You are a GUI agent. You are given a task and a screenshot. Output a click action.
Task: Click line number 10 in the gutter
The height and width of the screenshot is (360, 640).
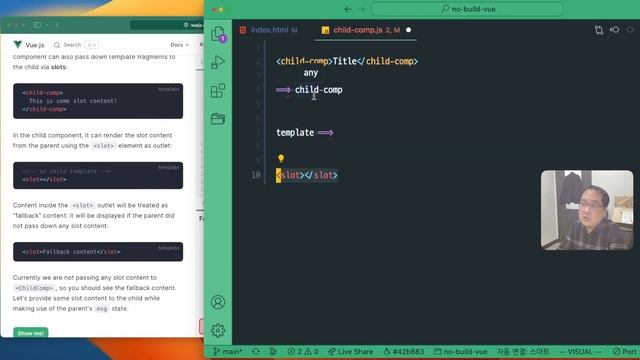point(256,175)
